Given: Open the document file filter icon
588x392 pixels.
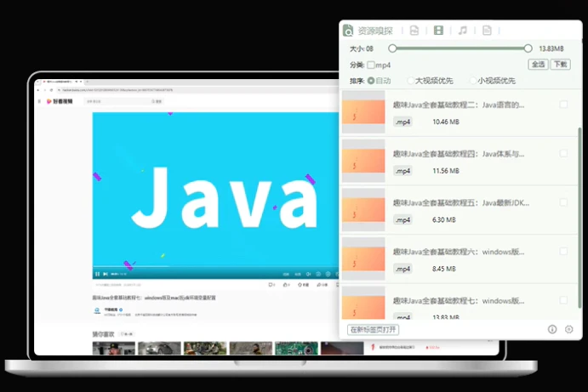Looking at the screenshot, I should tap(487, 31).
